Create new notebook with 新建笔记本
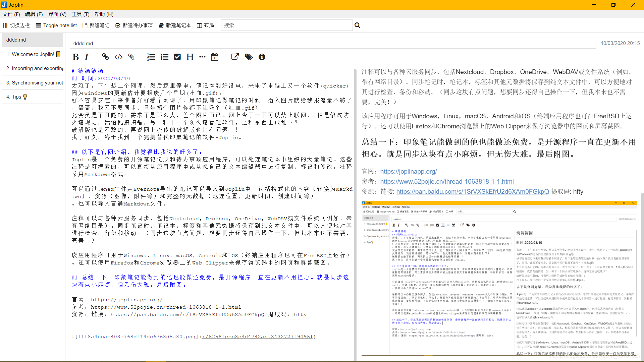Image resolution: width=644 pixels, height=362 pixels. pyautogui.click(x=175, y=25)
